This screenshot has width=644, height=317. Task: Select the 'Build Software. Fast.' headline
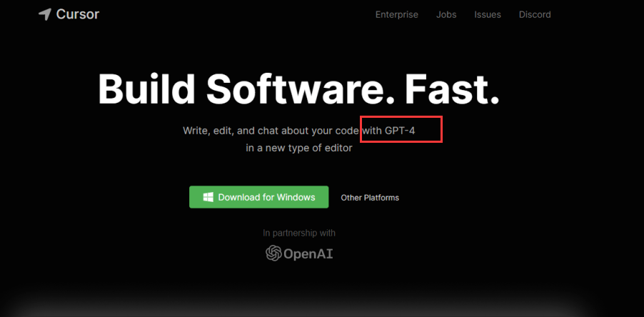click(x=298, y=89)
